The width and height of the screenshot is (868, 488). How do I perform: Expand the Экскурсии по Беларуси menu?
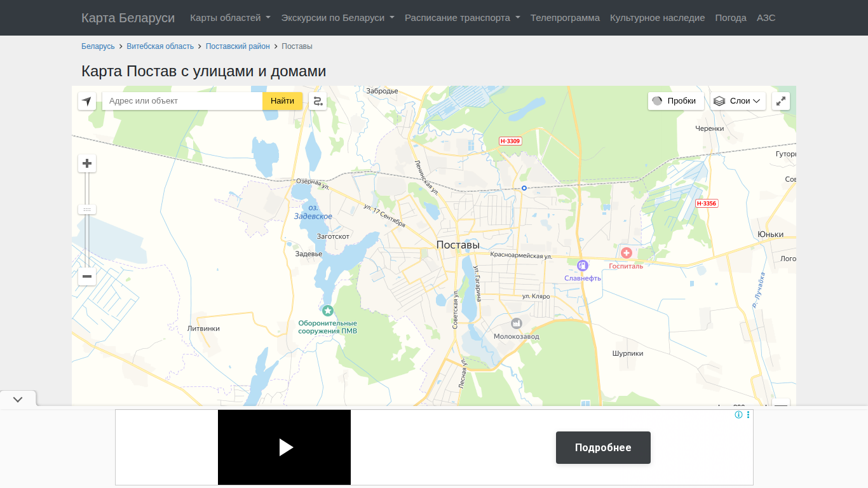[x=338, y=18]
